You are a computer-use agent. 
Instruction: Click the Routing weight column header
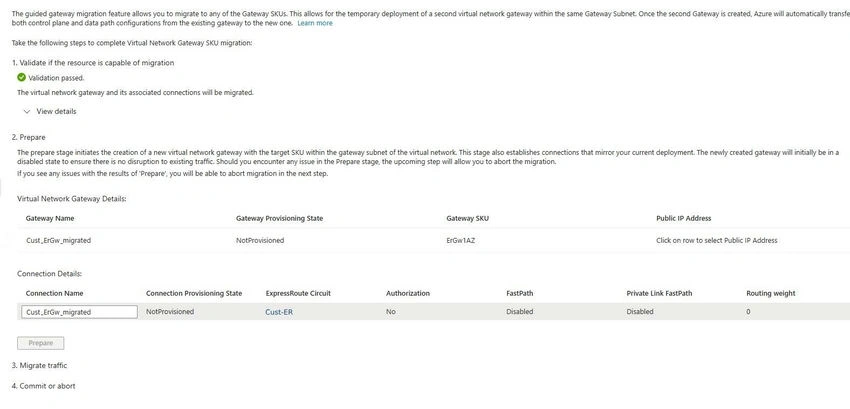(x=771, y=293)
